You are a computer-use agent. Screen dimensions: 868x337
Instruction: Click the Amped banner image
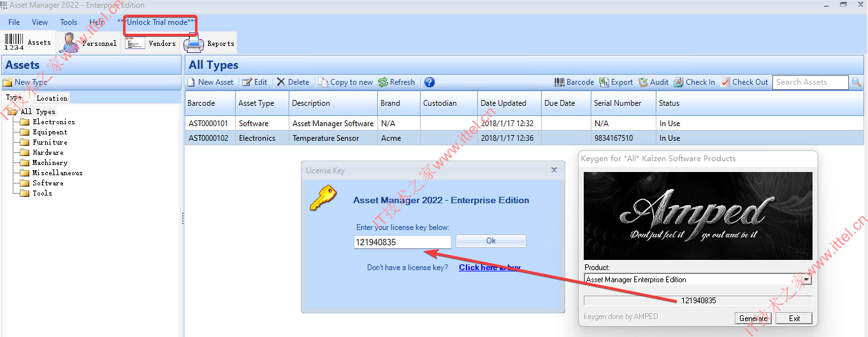click(x=698, y=215)
